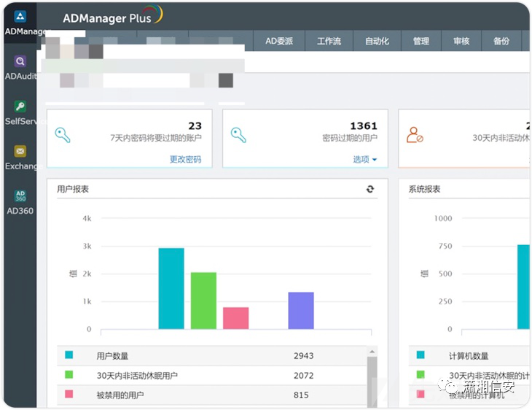Open the ADAudit app icon in sidebar
Screen dimensions: 532x410
pyautogui.click(x=20, y=61)
